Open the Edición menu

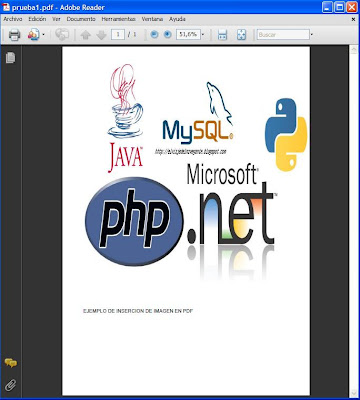click(37, 19)
